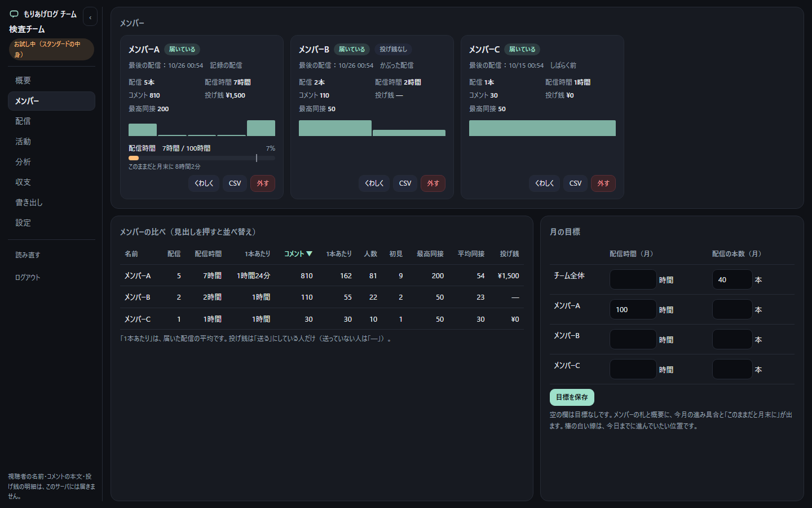The image size is (812, 508).
Task: Open 活動 from the sidebar
Action: pyautogui.click(x=51, y=142)
